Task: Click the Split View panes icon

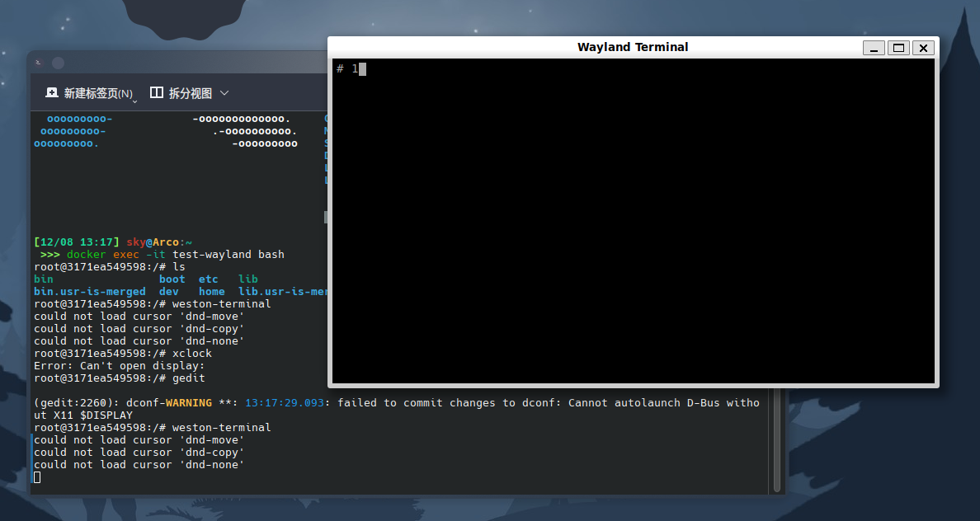Action: (156, 92)
